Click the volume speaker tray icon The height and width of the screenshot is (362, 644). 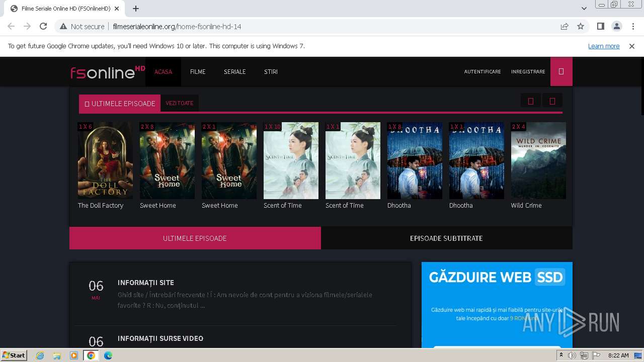tap(572, 355)
